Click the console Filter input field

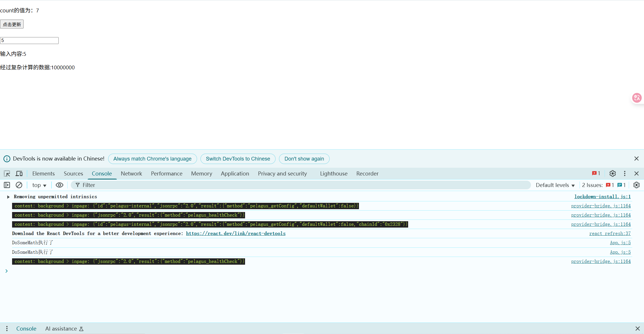point(288,185)
